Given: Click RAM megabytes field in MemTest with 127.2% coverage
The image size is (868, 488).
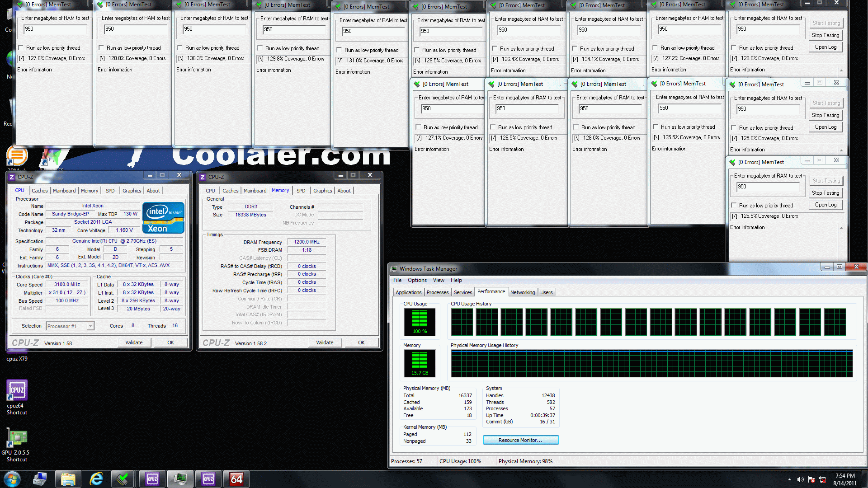Looking at the screenshot, I should (689, 29).
